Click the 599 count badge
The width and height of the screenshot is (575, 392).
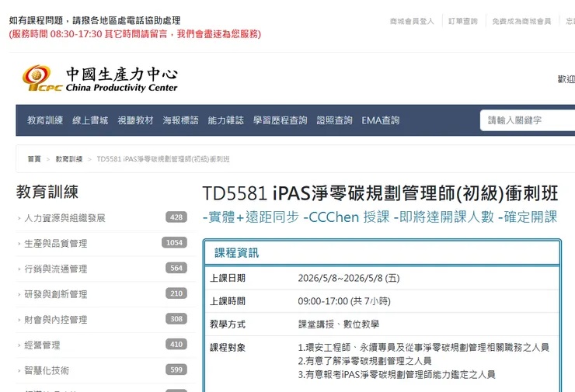click(176, 369)
